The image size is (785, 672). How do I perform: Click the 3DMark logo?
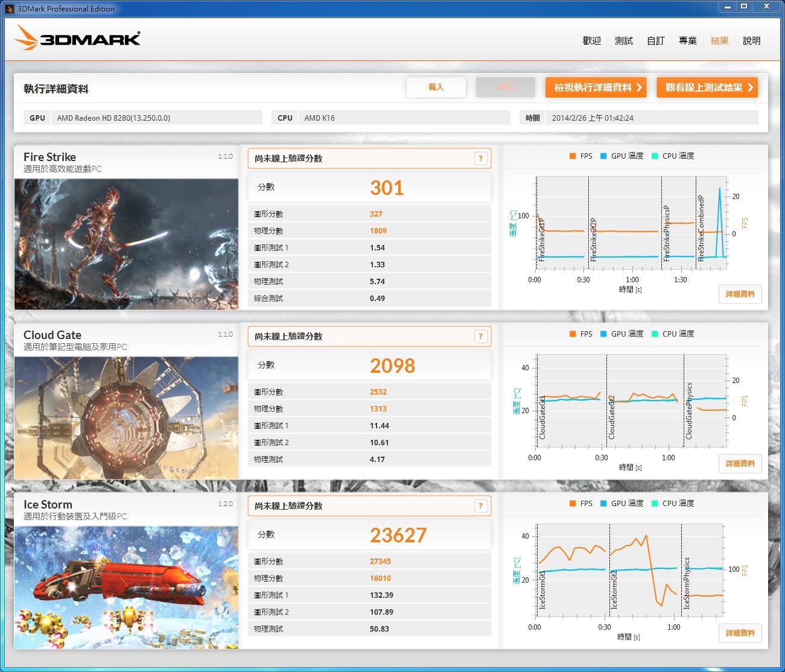click(x=77, y=38)
